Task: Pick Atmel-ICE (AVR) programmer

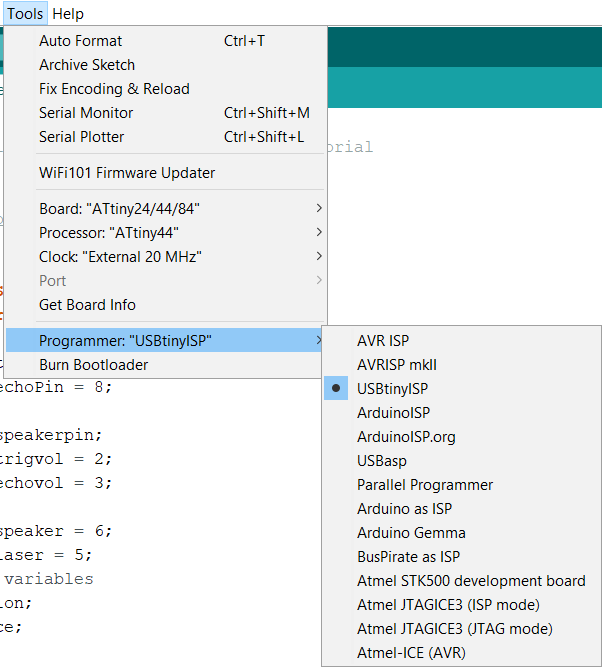Action: coord(411,653)
